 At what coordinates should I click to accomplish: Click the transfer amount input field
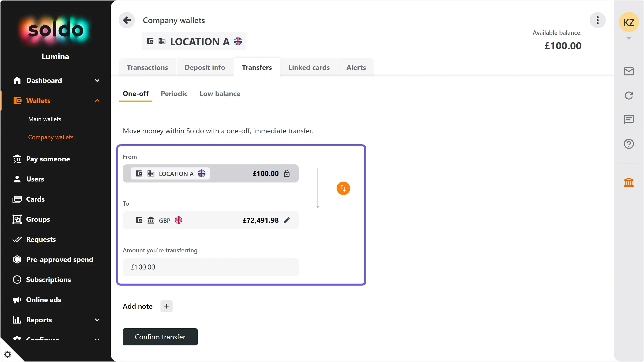point(211,267)
